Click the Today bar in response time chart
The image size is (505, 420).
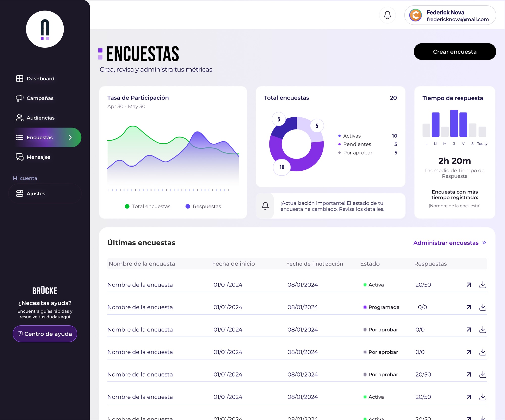[482, 132]
